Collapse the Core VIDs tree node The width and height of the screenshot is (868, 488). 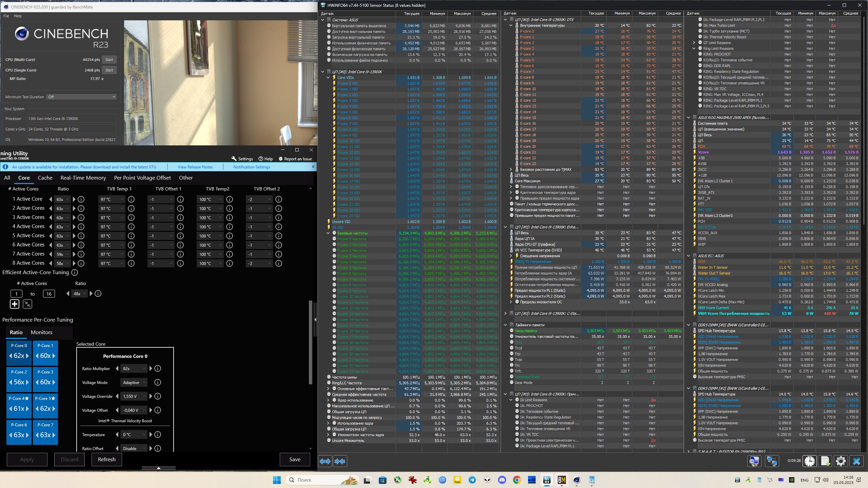click(x=328, y=78)
